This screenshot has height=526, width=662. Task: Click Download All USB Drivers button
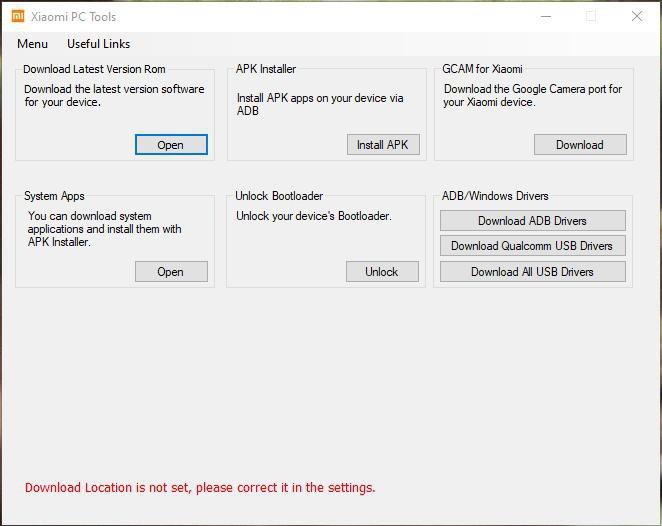[x=532, y=271]
